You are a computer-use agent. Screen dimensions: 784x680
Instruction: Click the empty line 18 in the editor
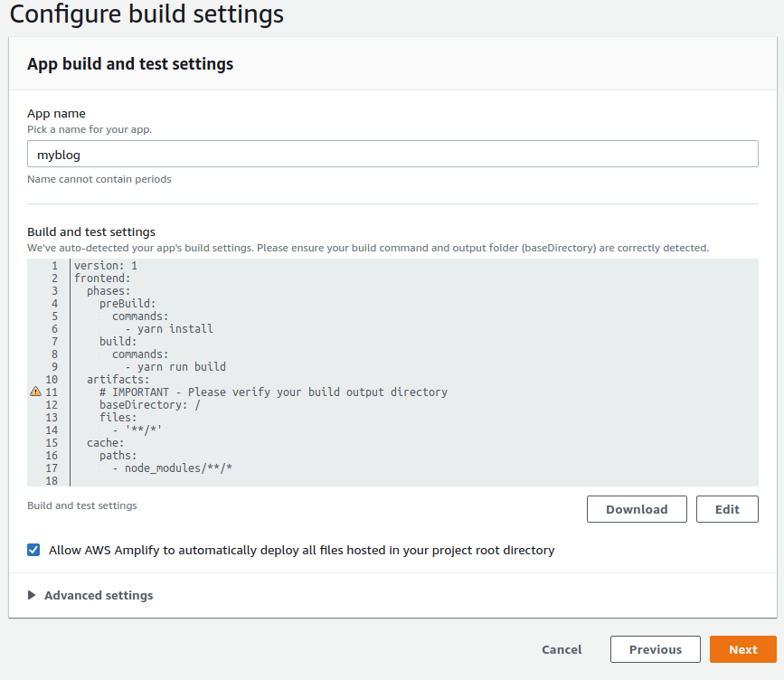click(271, 481)
